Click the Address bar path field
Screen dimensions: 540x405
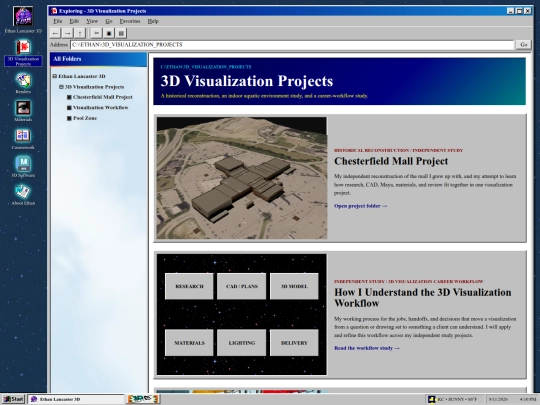[x=292, y=45]
